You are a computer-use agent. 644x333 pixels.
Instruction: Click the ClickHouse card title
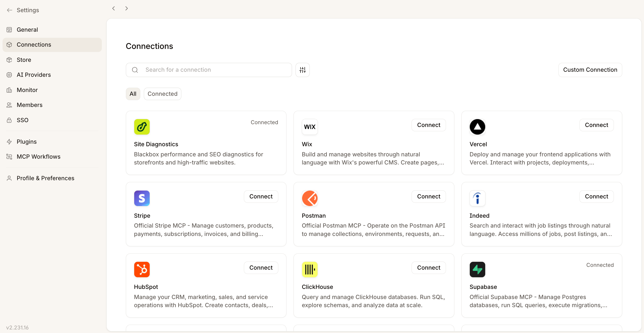317,287
